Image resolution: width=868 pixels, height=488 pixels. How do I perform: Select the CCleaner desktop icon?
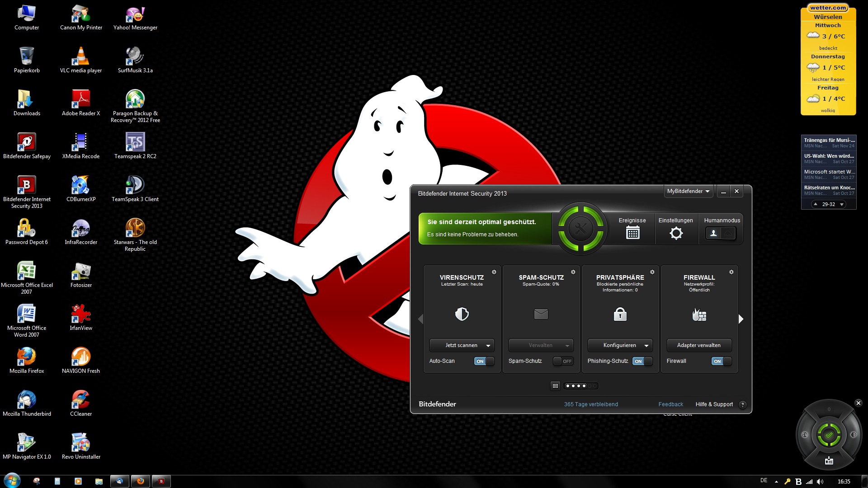click(x=81, y=403)
